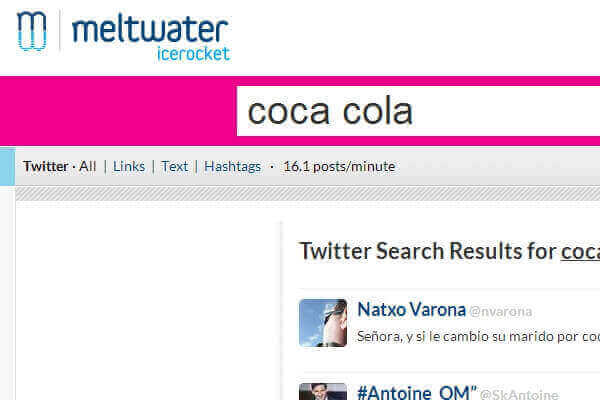Switch to the Hashtags filter

pyautogui.click(x=233, y=167)
